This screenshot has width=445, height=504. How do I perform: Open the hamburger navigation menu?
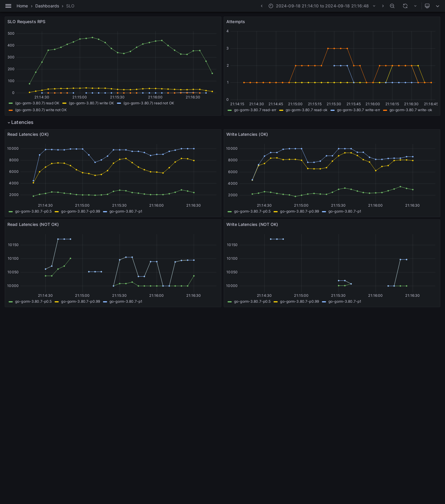click(x=8, y=6)
